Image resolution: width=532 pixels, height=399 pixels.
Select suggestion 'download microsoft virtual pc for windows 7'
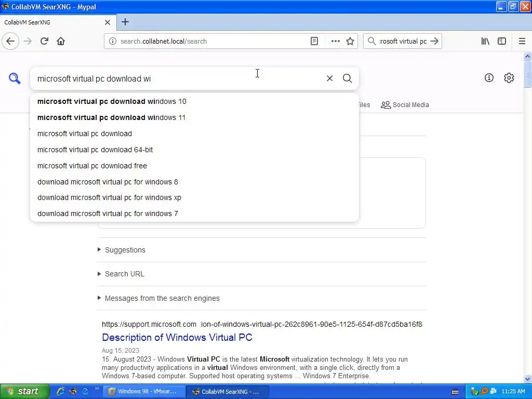click(194, 214)
